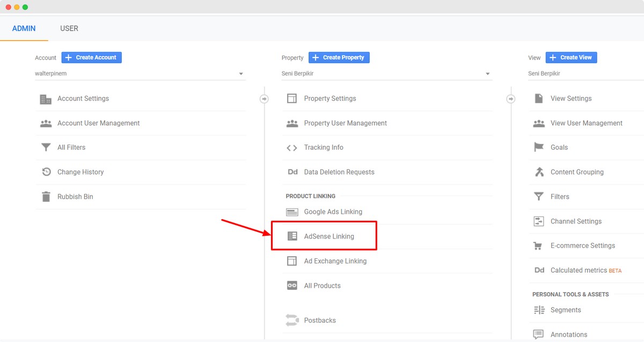Viewport: 644px width, 342px height.
Task: Open Channel Settings
Action: click(x=576, y=221)
